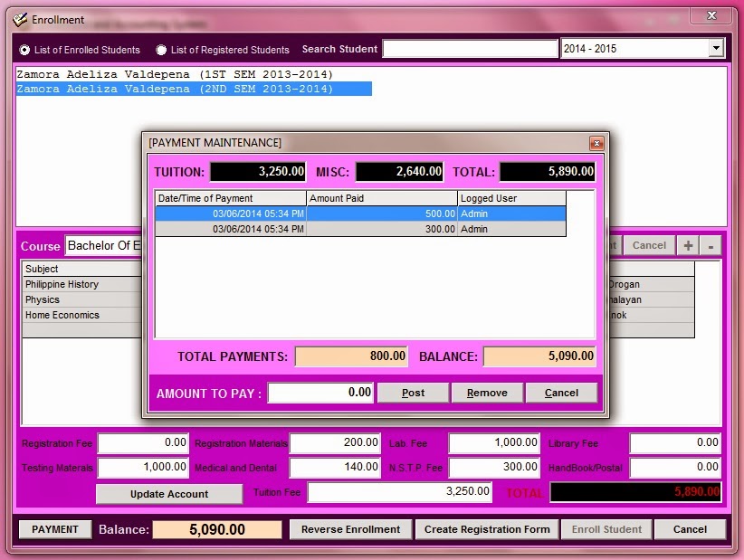
Task: Click Date/Time of Payment column header
Action: pyautogui.click(x=231, y=198)
